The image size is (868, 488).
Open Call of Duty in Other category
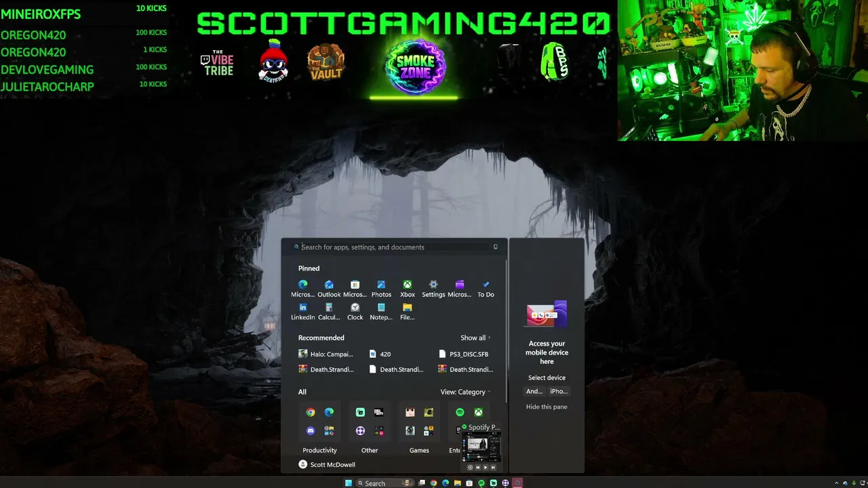click(378, 412)
